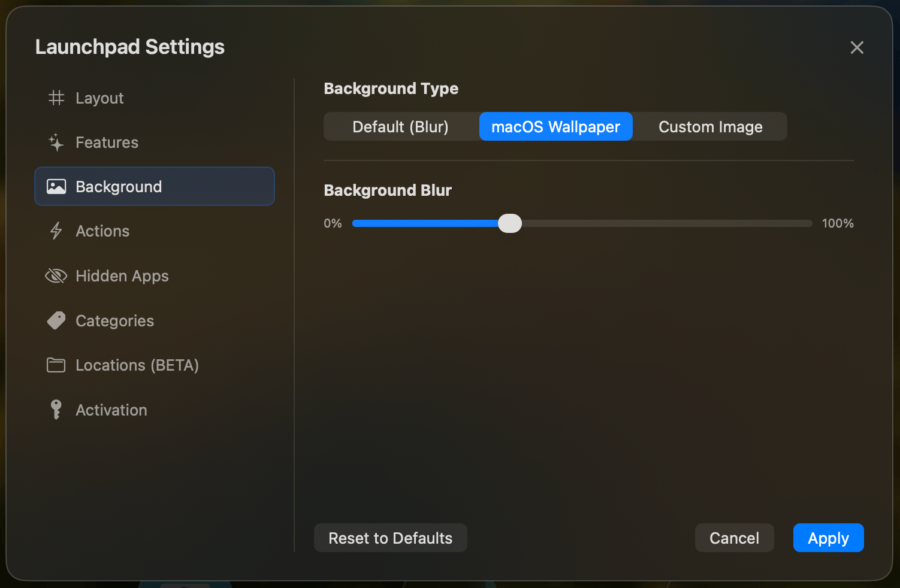
Task: Switch background type to Default (Blur)
Action: pos(400,126)
